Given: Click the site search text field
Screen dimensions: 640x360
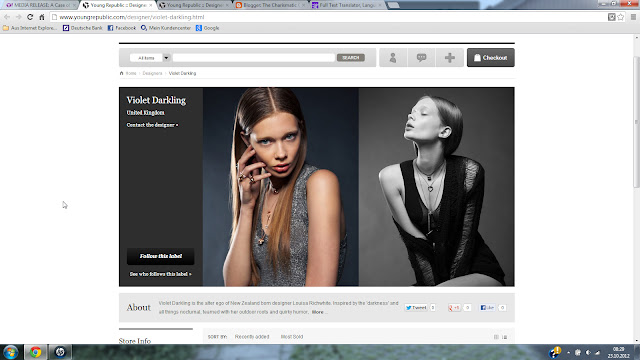Looking at the screenshot, I should pyautogui.click(x=253, y=58).
